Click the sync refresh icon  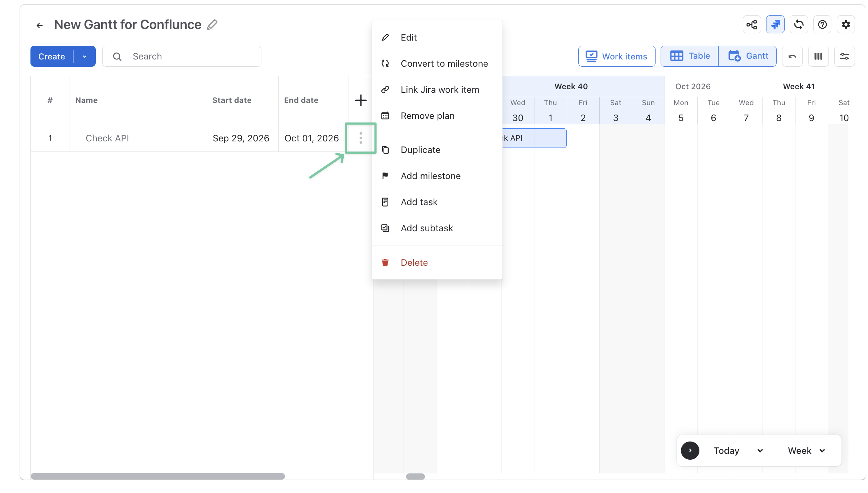799,25
